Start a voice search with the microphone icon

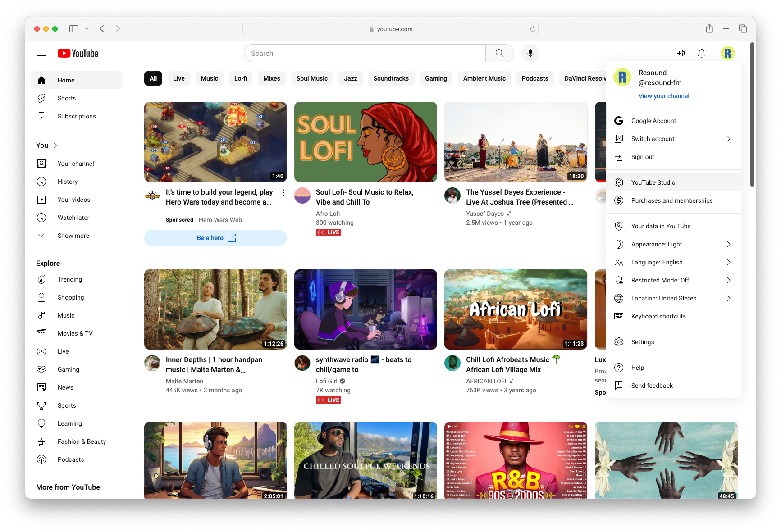(x=530, y=53)
